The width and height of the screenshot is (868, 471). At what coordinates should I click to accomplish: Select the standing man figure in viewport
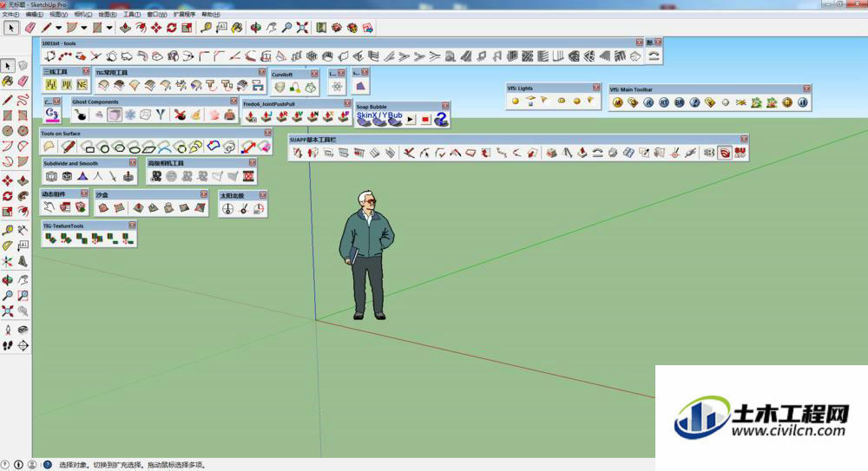(366, 255)
